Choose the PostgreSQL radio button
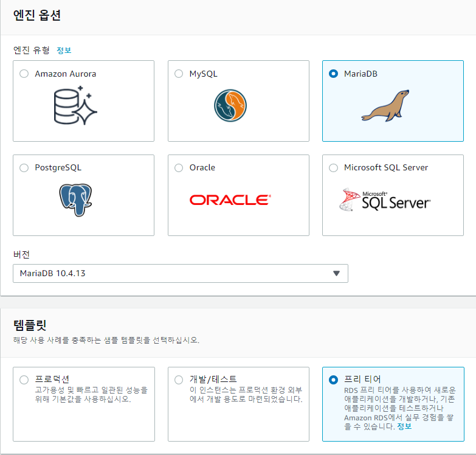Screen dimensions: 476x455 coord(24,168)
